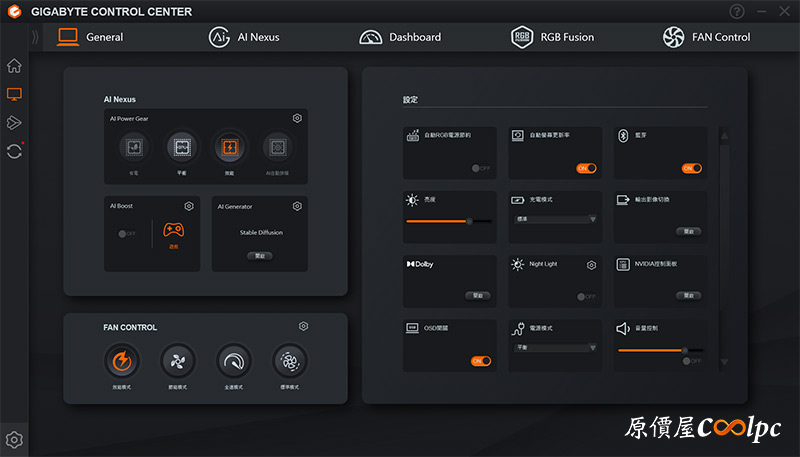The height and width of the screenshot is (457, 800).
Task: Select the power-saving leaf chip in AI Power Gear
Action: [134, 147]
